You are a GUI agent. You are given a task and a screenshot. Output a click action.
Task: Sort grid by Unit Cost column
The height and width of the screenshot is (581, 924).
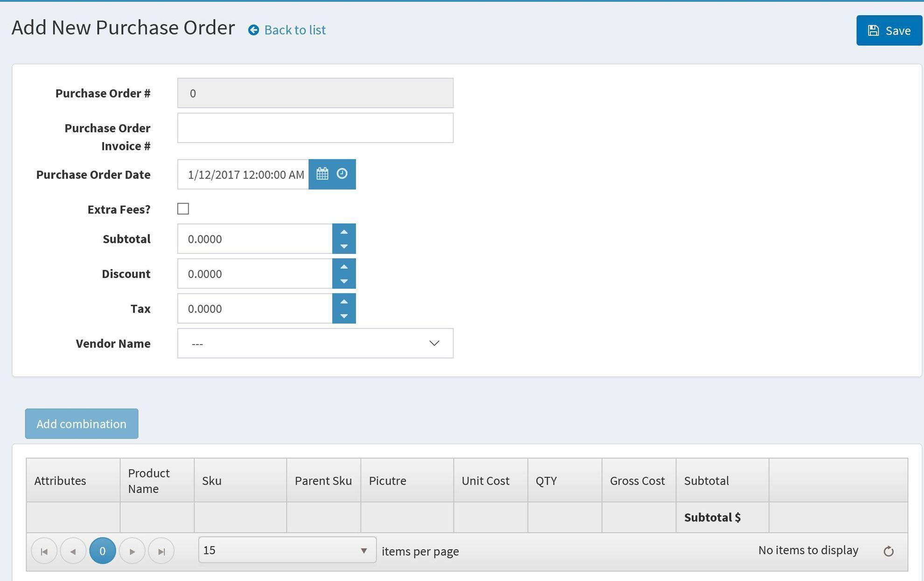pyautogui.click(x=485, y=481)
